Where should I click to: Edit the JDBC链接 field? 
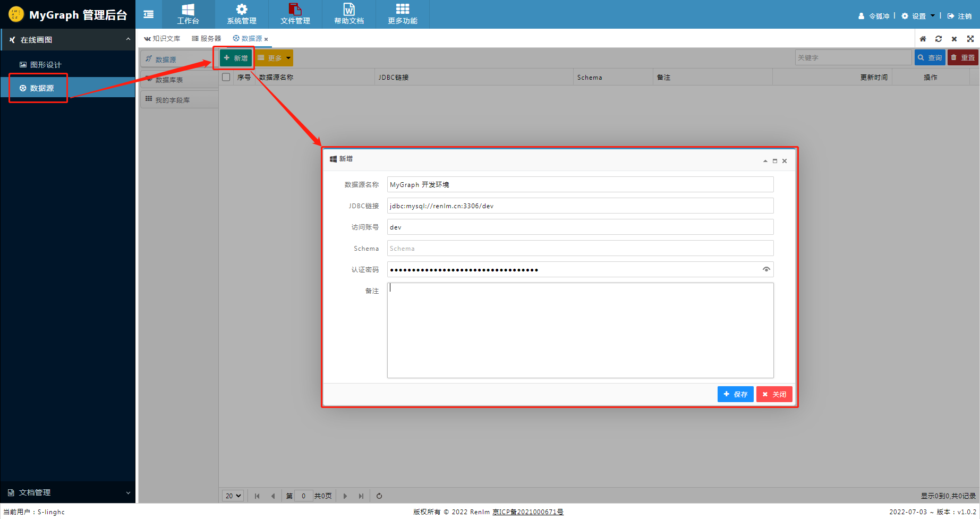pos(580,206)
